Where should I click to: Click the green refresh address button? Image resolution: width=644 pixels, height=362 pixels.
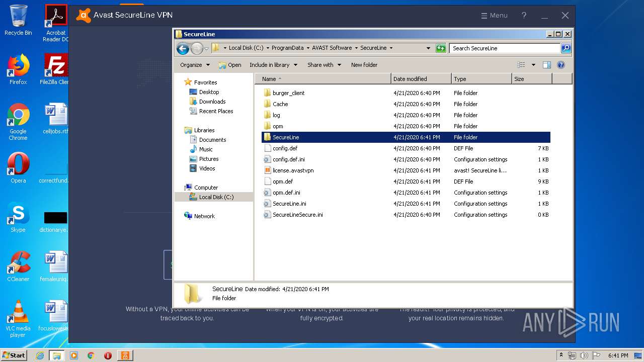coord(441,48)
